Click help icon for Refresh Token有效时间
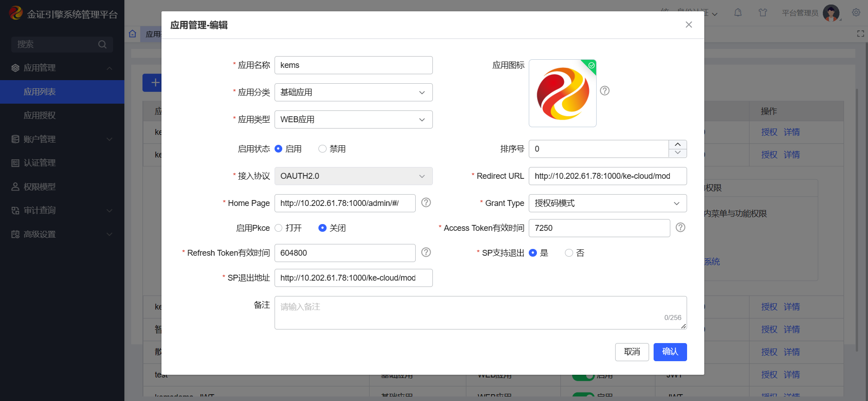The image size is (868, 401). pos(426,252)
